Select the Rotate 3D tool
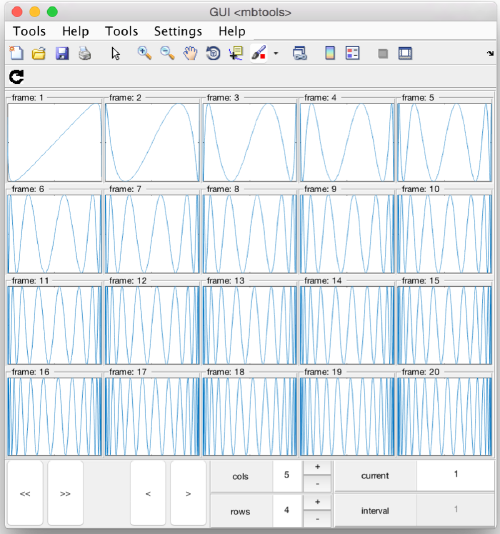The height and width of the screenshot is (534, 500). [213, 53]
